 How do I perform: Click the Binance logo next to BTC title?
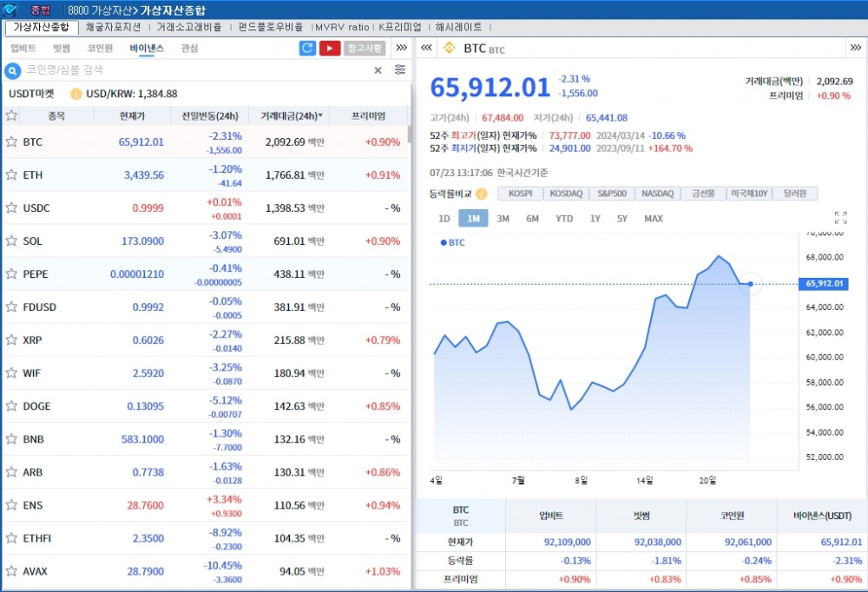coord(449,49)
